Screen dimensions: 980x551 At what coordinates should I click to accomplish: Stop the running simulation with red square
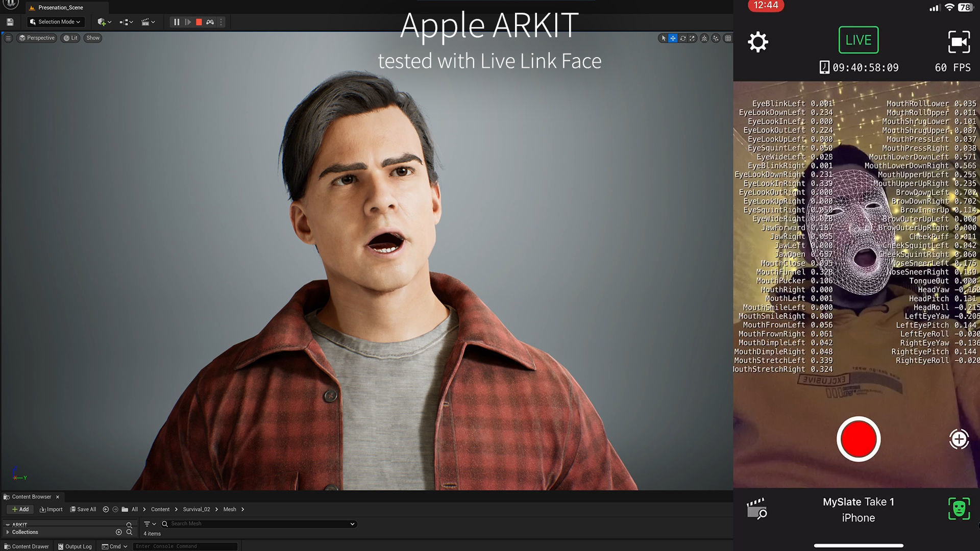[x=199, y=22]
